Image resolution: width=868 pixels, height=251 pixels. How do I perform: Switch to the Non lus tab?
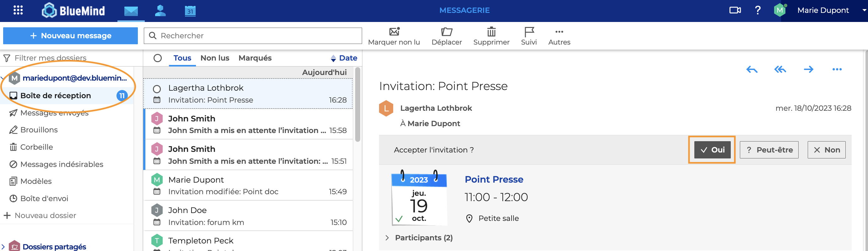tap(214, 58)
